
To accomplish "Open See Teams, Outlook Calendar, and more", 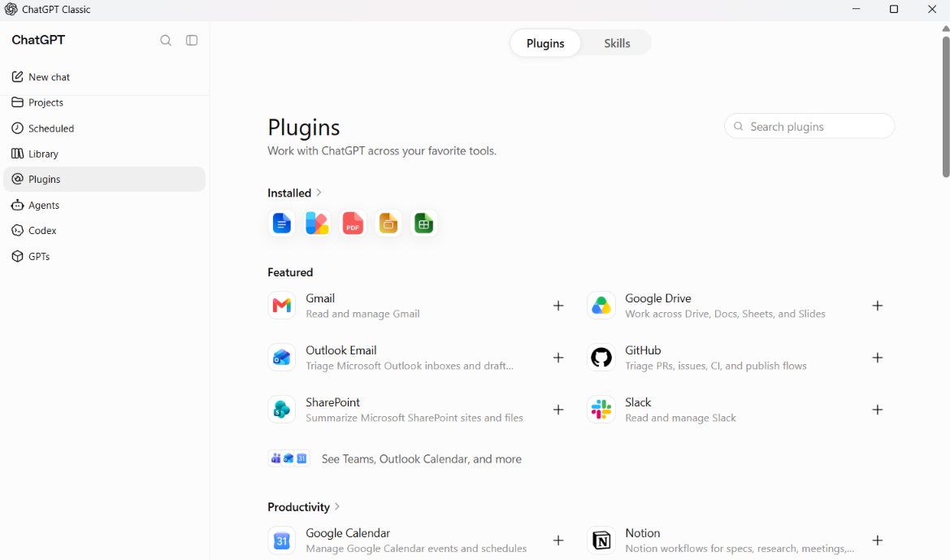I will [421, 458].
